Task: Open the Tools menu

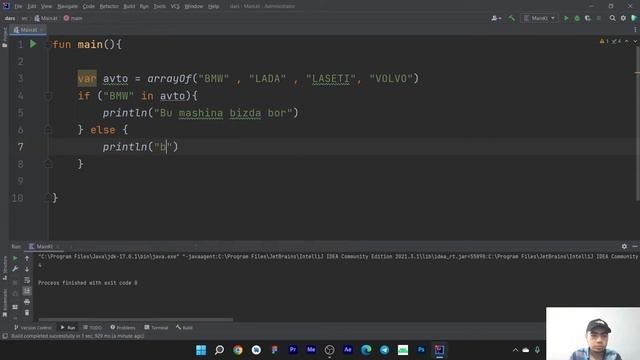Action: [160, 7]
